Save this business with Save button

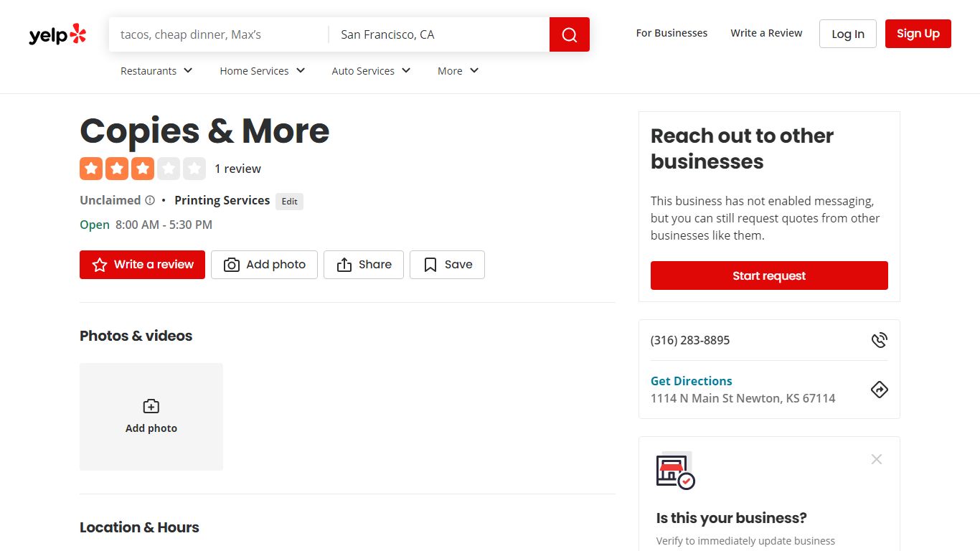click(x=447, y=265)
